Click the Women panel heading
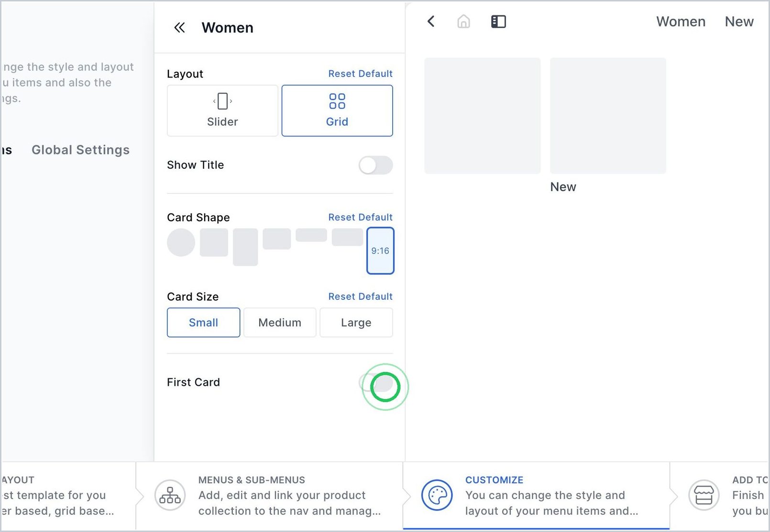This screenshot has height=532, width=770. tap(228, 28)
